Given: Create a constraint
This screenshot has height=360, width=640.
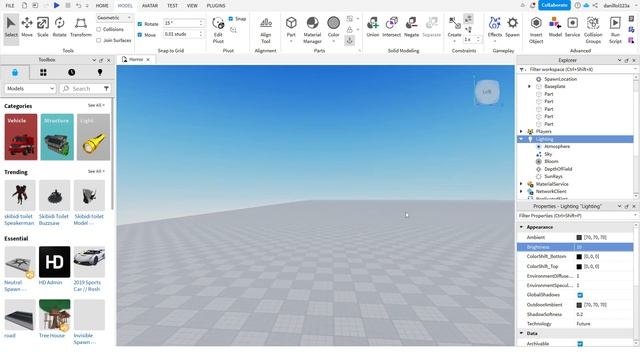Looking at the screenshot, I should 454,27.
